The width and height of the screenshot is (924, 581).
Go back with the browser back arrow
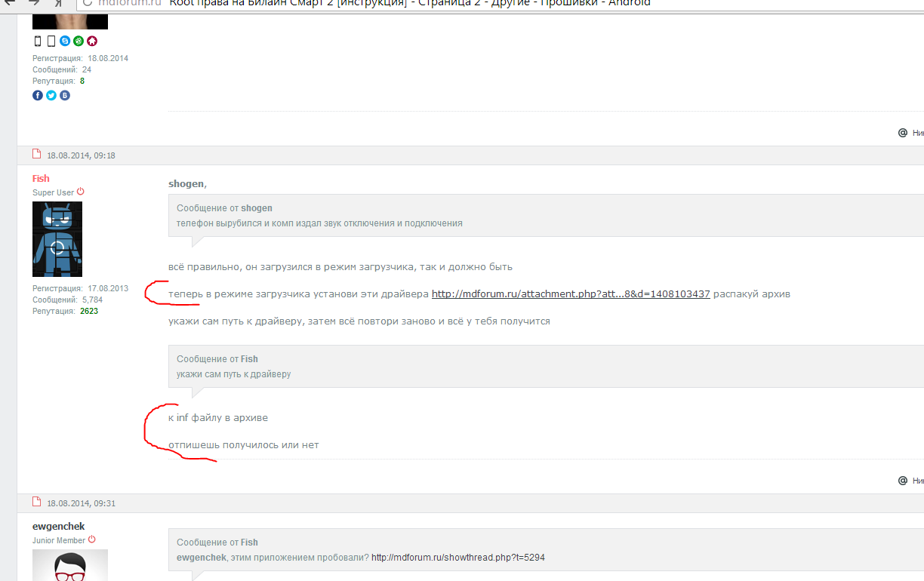[x=10, y=3]
